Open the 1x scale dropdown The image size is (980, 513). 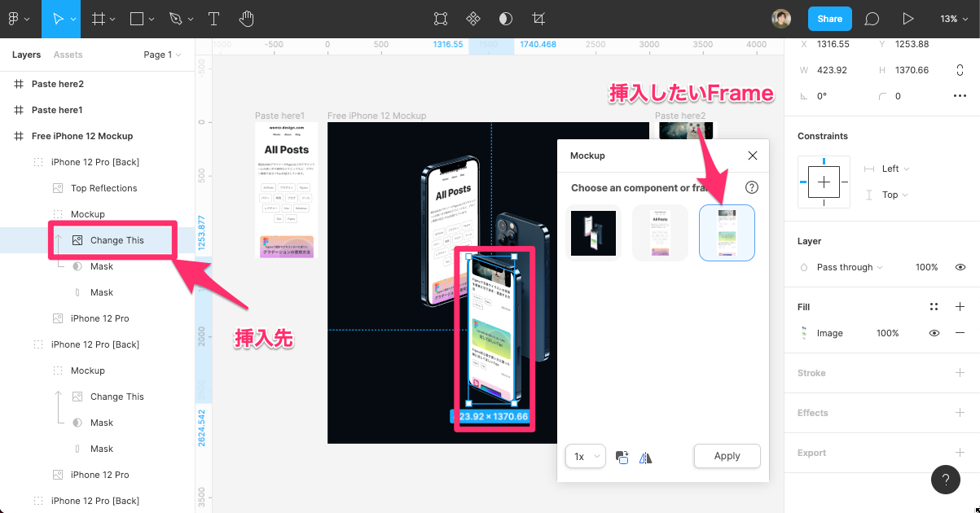585,456
